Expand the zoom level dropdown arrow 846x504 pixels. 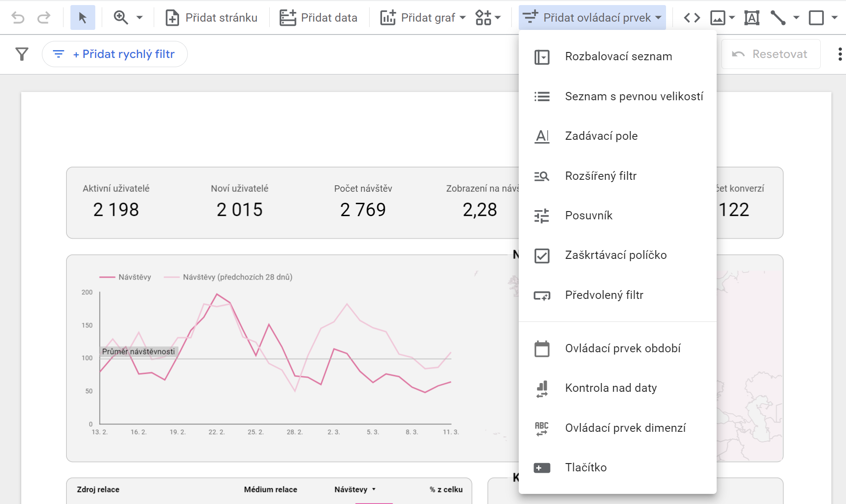coord(139,18)
